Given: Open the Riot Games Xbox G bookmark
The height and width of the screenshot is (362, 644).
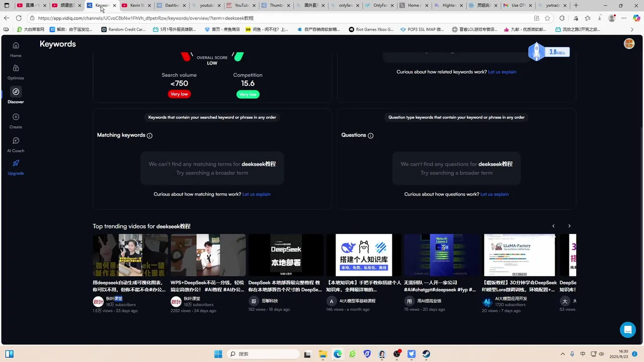Looking at the screenshot, I should coord(371,29).
